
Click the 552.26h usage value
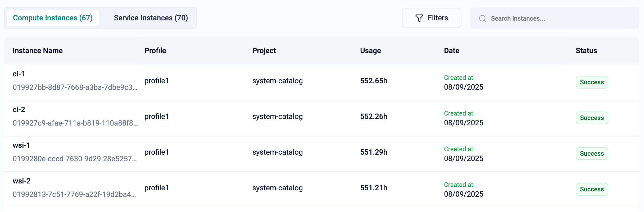coord(373,117)
